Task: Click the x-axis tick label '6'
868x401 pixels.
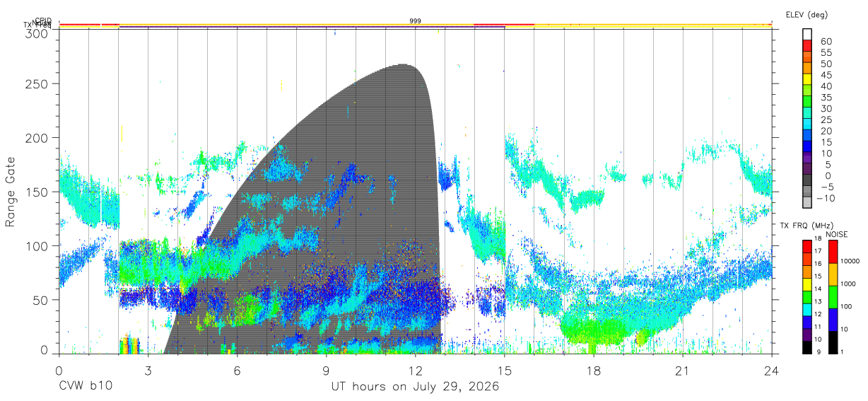Action: click(237, 371)
